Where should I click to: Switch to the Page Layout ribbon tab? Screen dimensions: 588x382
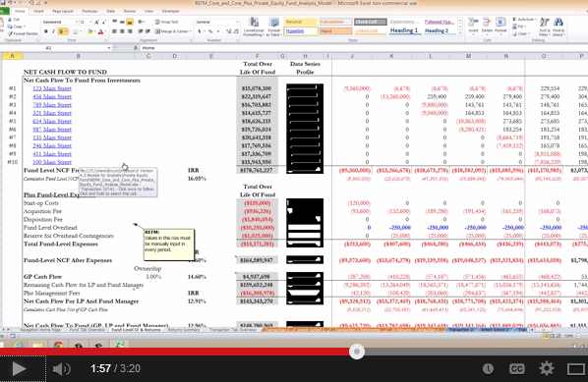coord(63,11)
